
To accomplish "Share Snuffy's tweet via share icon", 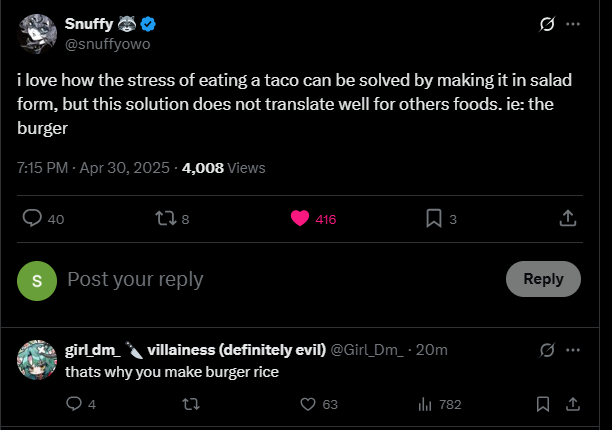I will pos(567,218).
